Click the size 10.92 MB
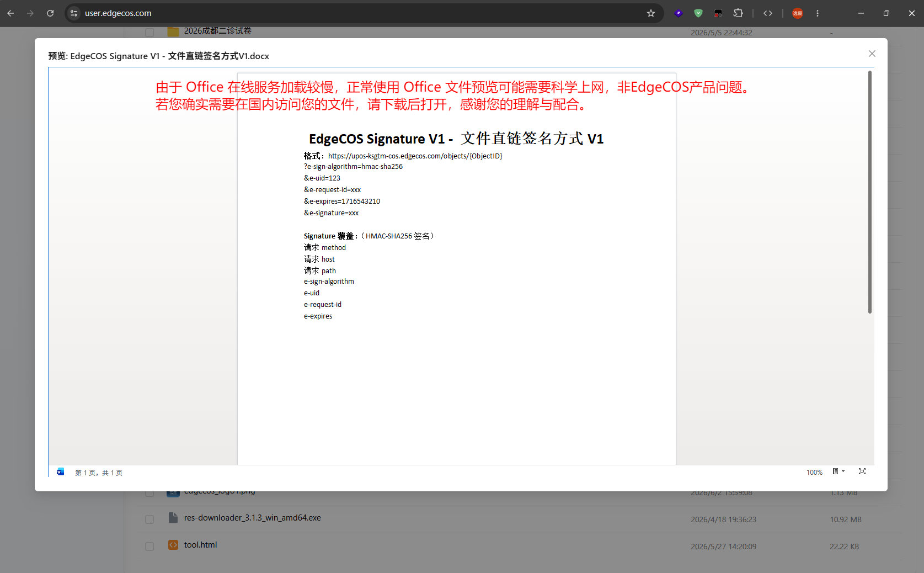 click(x=846, y=519)
